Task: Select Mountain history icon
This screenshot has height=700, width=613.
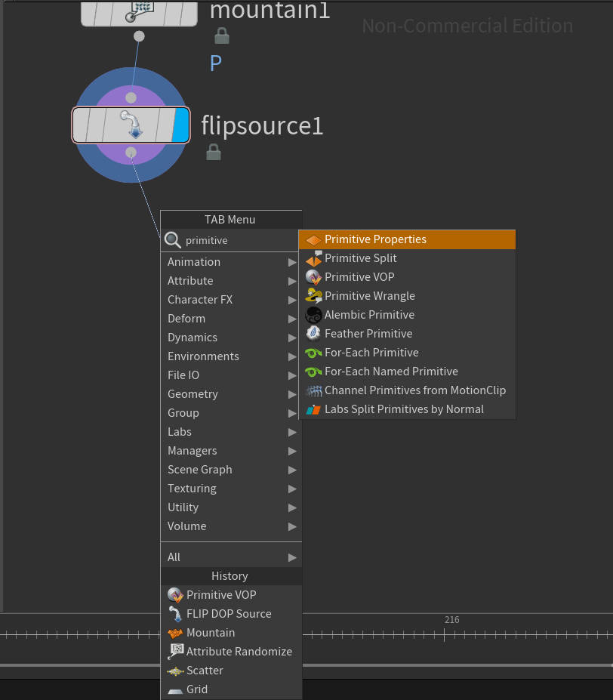Action: click(x=175, y=633)
